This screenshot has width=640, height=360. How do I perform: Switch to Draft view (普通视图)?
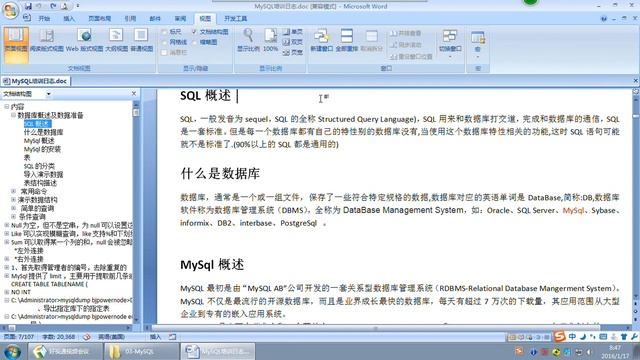tap(141, 41)
